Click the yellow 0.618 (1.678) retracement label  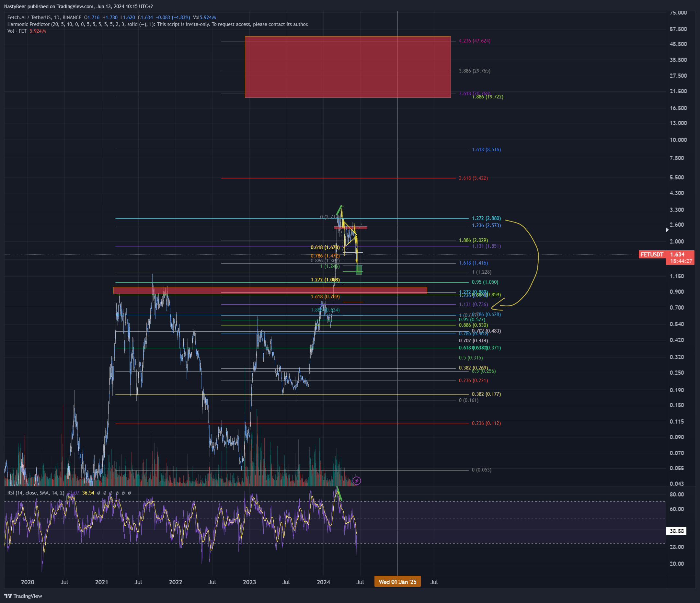(325, 248)
